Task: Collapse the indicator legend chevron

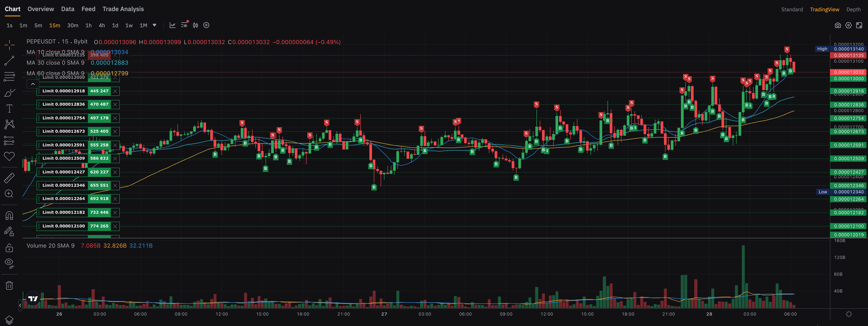Action: pos(33,84)
